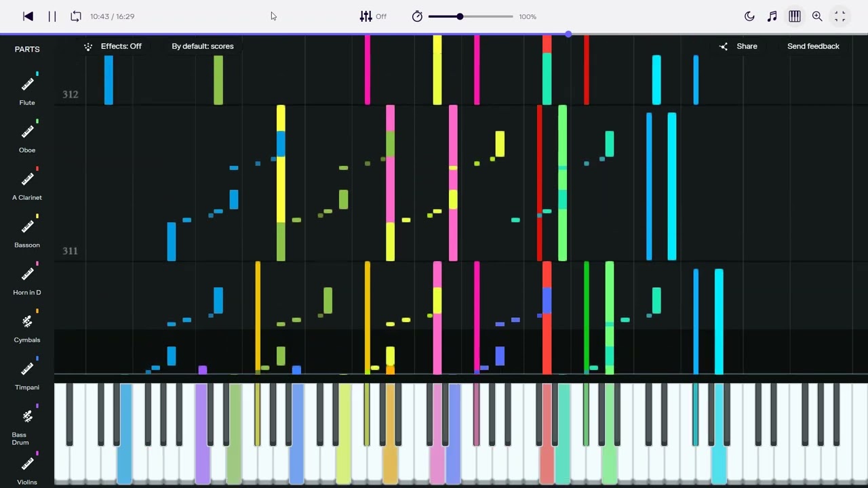This screenshot has height=488, width=868.
Task: Open the zoom magnifier
Action: tap(817, 16)
